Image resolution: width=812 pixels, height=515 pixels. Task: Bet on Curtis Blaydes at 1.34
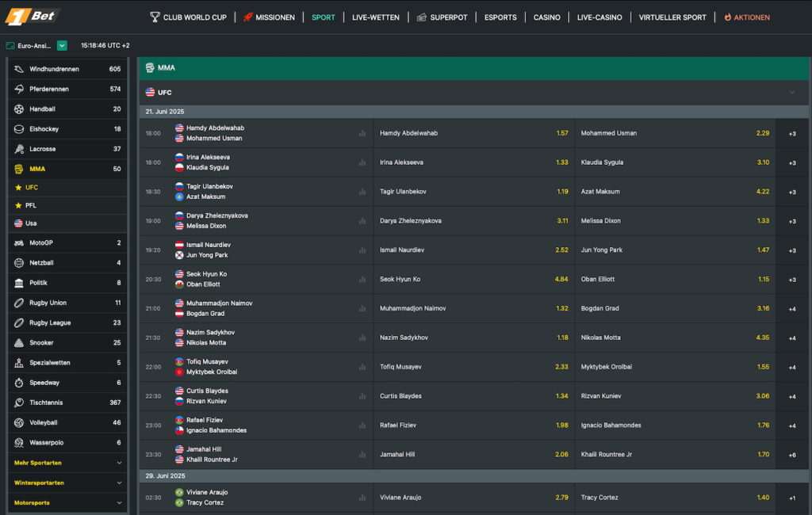point(474,396)
